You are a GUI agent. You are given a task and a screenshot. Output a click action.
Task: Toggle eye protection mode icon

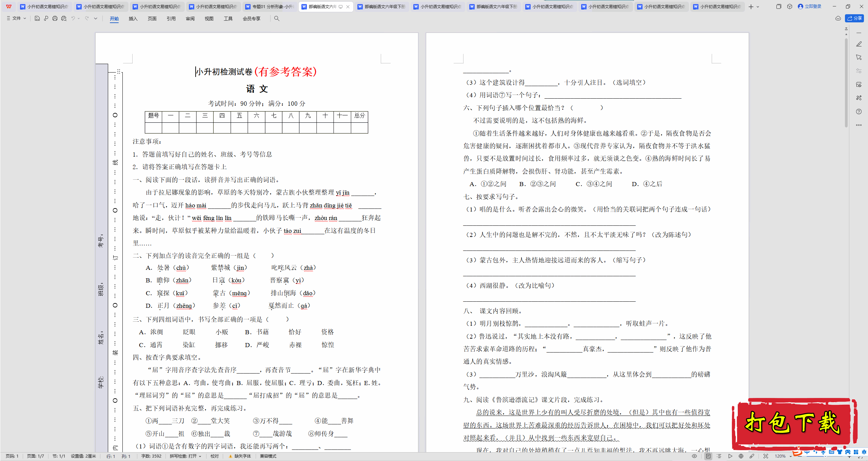[694, 456]
